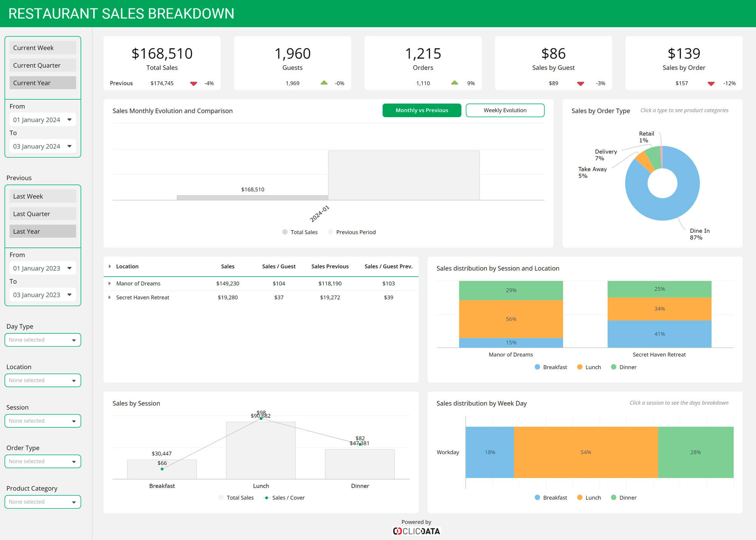This screenshot has width=756, height=540.
Task: Switch to the Weekly Evolution tab
Action: coord(505,110)
